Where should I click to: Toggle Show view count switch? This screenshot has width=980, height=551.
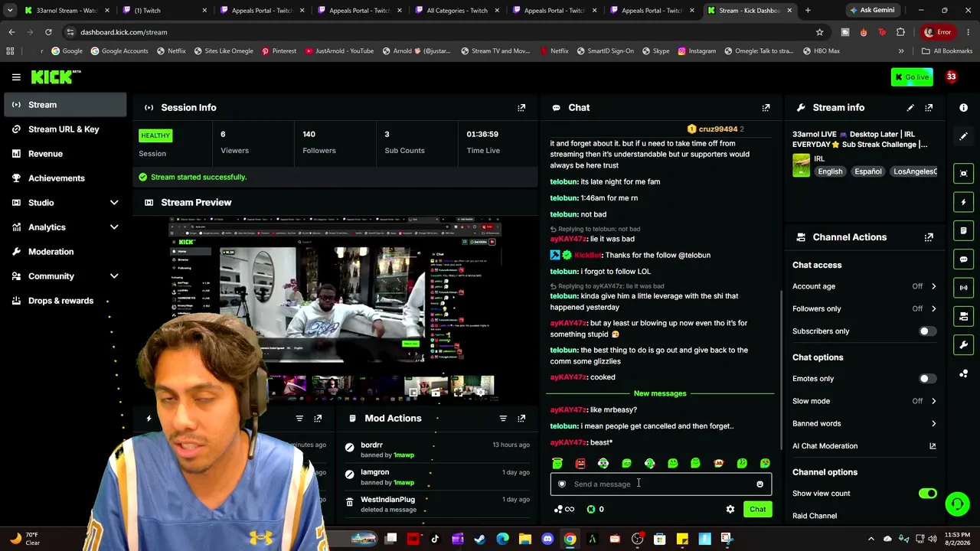point(927,494)
